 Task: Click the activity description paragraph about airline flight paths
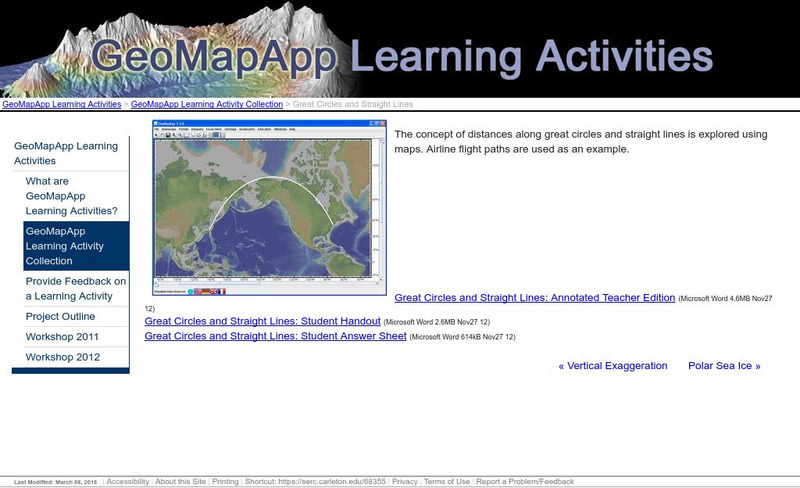(581, 141)
